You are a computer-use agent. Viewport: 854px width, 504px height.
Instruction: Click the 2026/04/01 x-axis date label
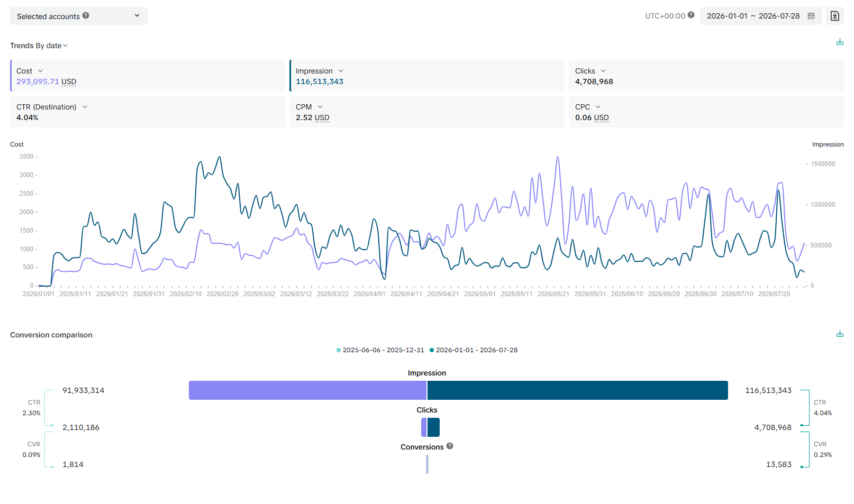click(369, 294)
